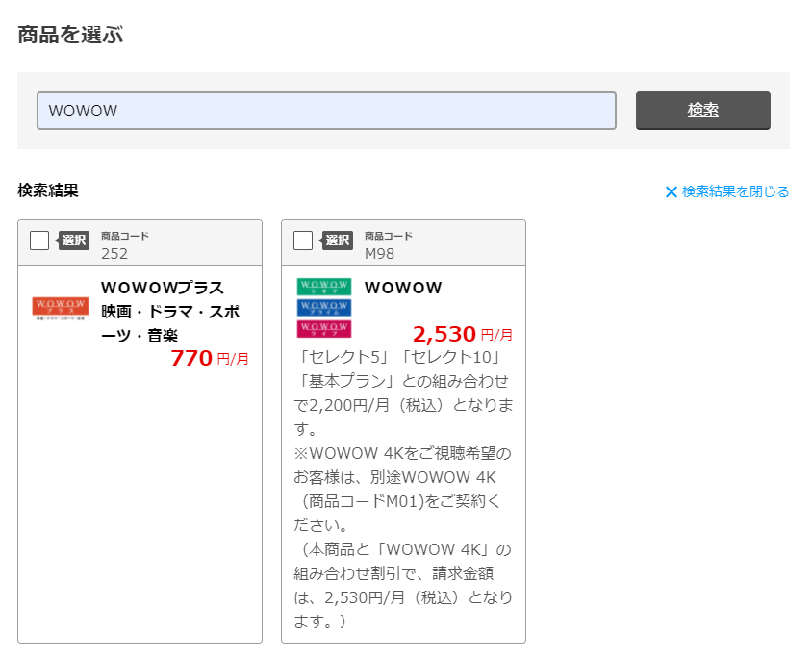Close search results via 検索結果を閉じる link
The image size is (812, 659).
point(727,191)
